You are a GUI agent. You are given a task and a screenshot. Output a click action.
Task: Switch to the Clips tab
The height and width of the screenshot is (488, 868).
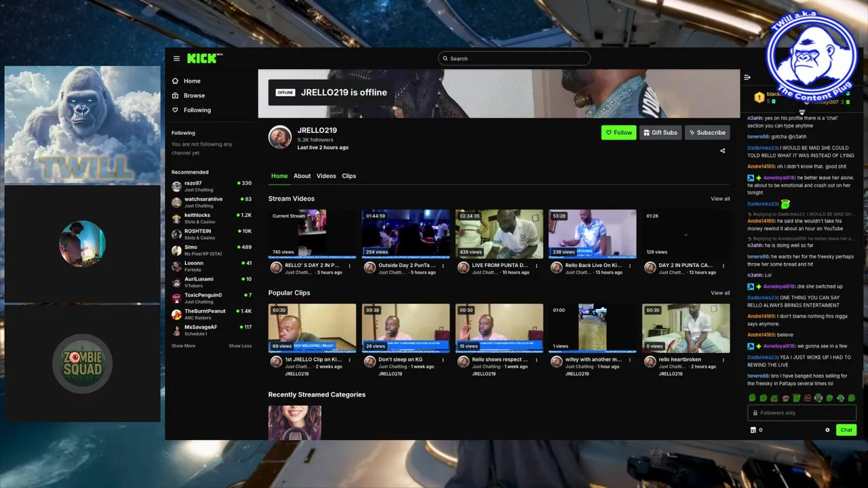tap(349, 176)
